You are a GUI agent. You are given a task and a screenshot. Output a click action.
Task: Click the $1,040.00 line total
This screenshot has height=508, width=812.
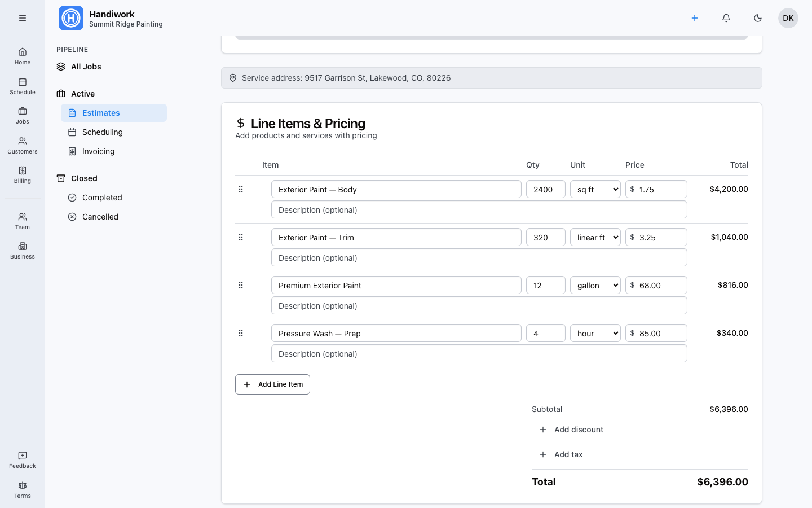point(729,237)
